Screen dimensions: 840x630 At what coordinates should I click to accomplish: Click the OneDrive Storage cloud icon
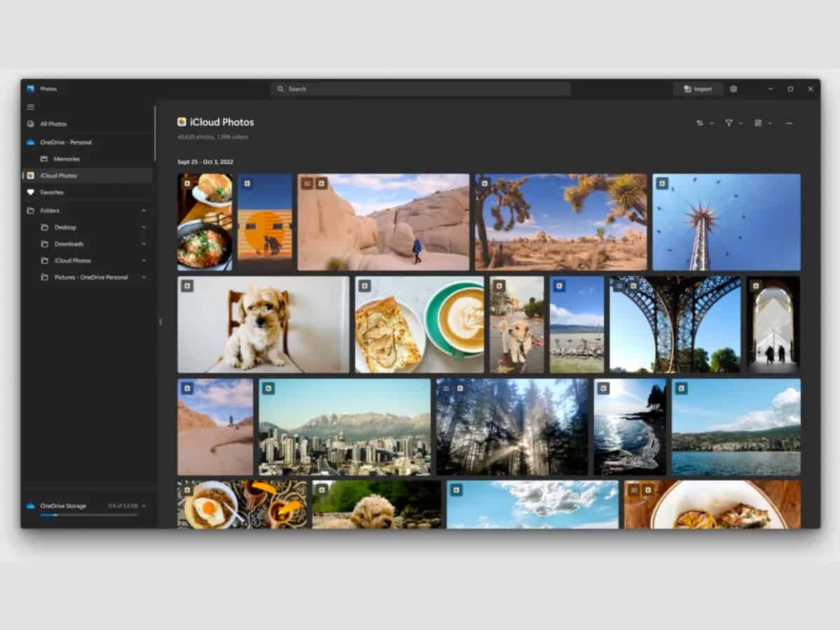point(31,505)
